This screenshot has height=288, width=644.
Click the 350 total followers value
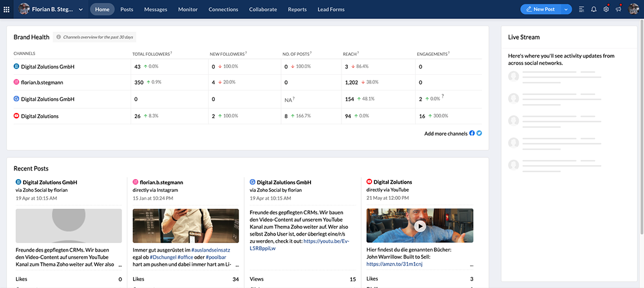tap(139, 82)
